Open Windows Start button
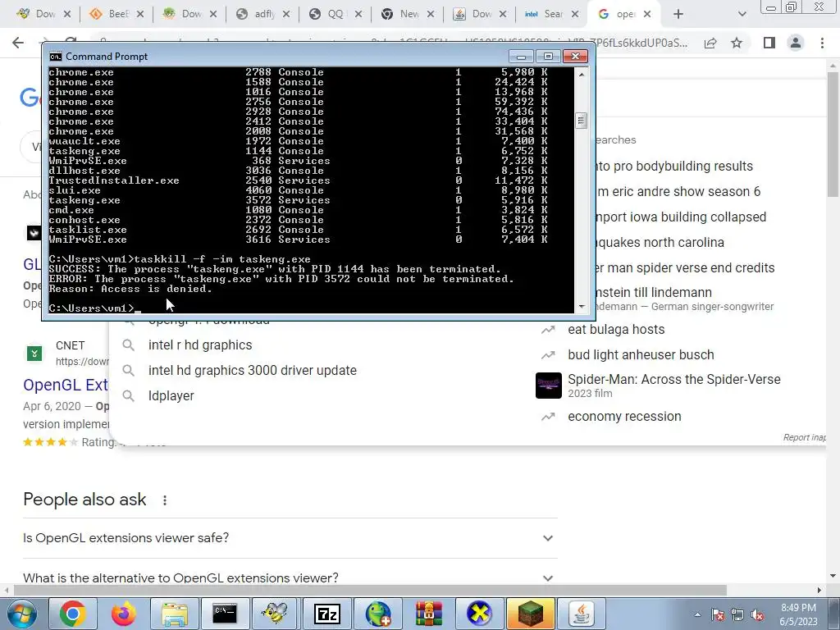This screenshot has height=630, width=840. pyautogui.click(x=21, y=614)
